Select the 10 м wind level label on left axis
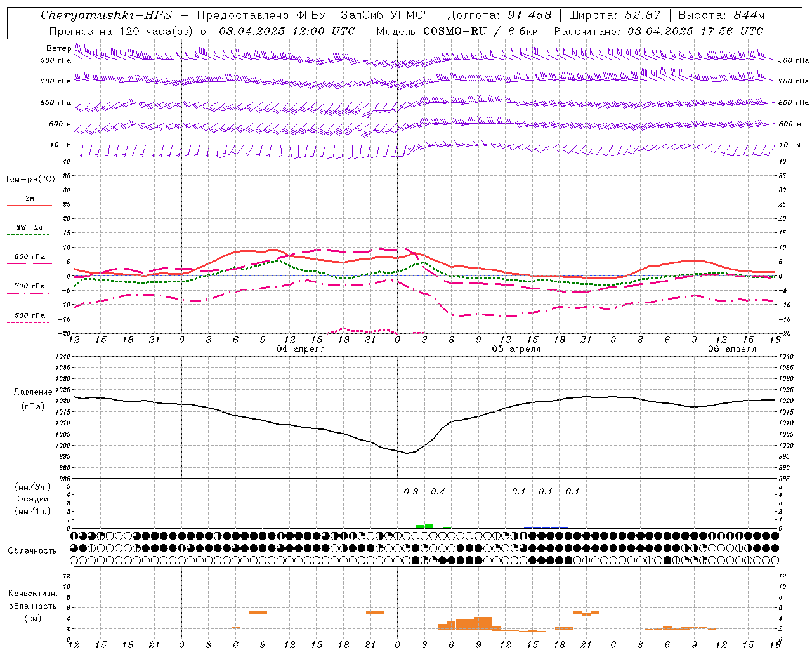The image size is (812, 650). click(61, 145)
